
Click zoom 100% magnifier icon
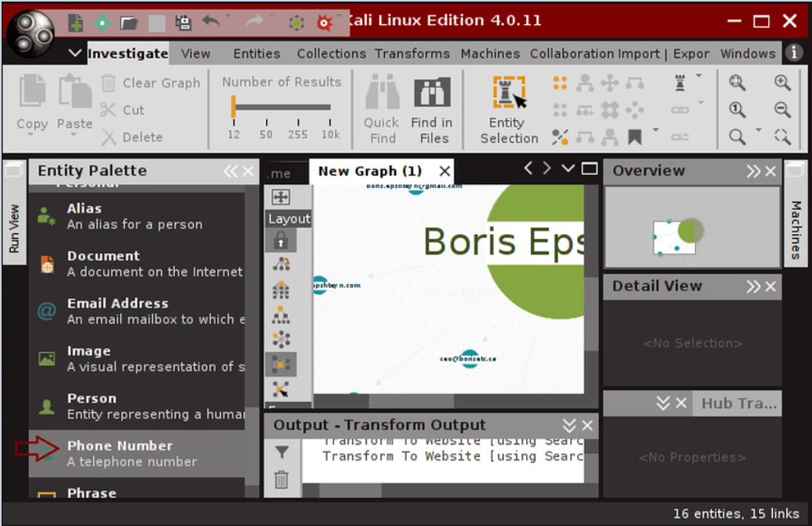coord(737,110)
